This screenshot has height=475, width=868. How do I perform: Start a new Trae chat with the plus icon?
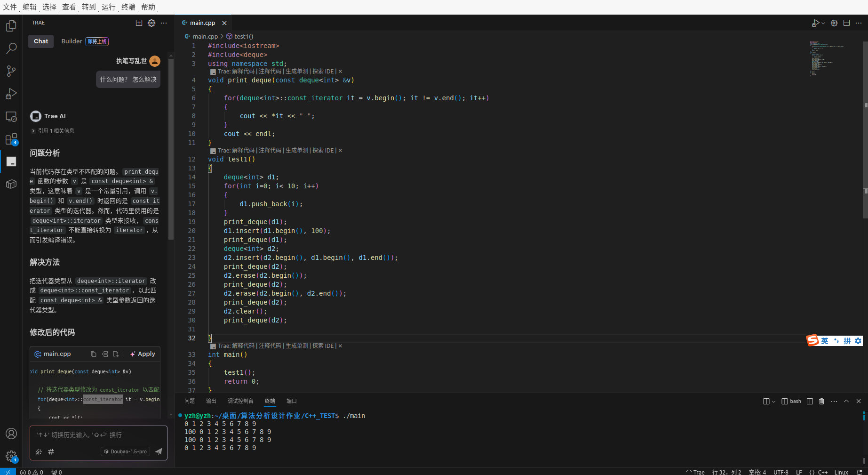[139, 23]
